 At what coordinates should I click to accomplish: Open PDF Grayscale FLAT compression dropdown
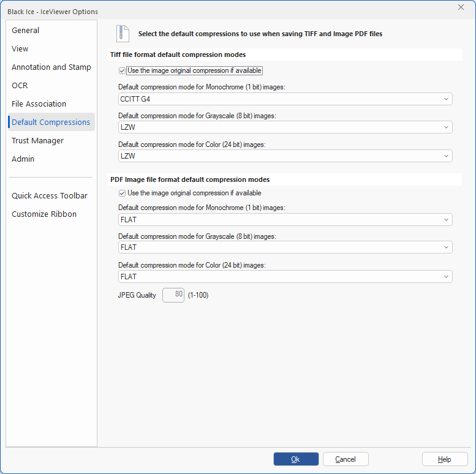[x=285, y=247]
